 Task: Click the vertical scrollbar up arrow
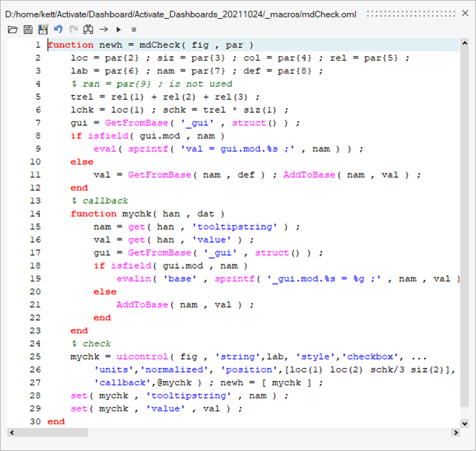(x=465, y=43)
